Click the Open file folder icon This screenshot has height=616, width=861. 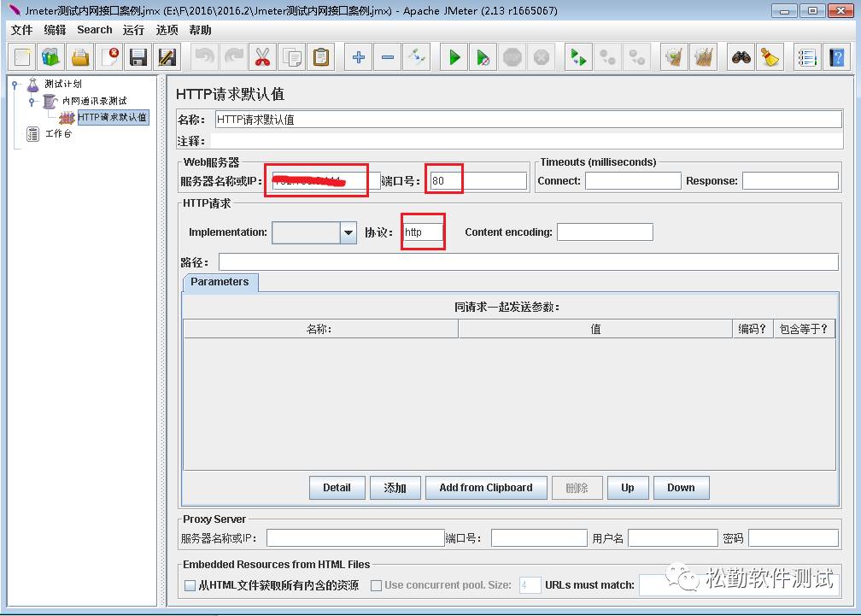tap(80, 57)
